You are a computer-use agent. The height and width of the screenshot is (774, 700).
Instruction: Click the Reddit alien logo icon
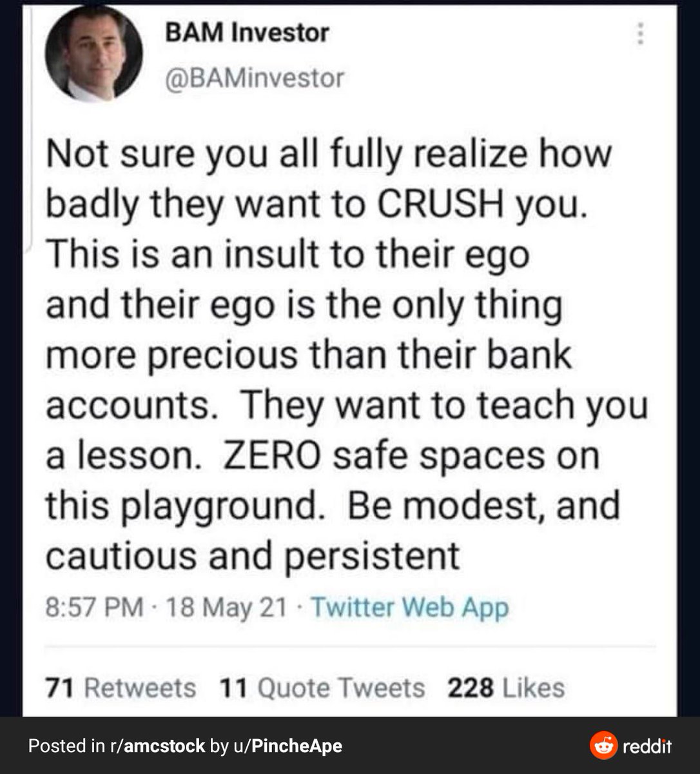click(603, 746)
